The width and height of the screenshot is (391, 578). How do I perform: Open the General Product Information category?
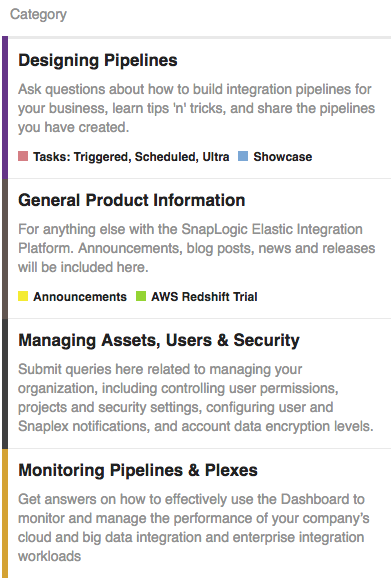[132, 201]
